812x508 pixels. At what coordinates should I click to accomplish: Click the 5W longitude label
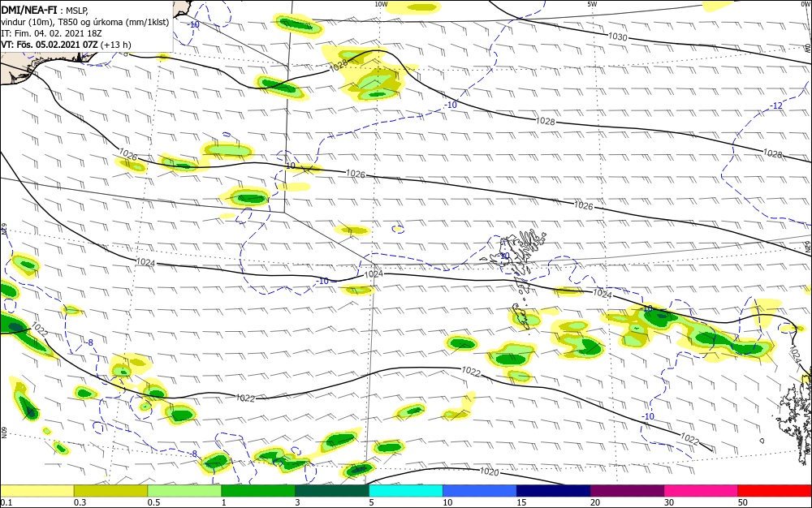[x=592, y=4]
